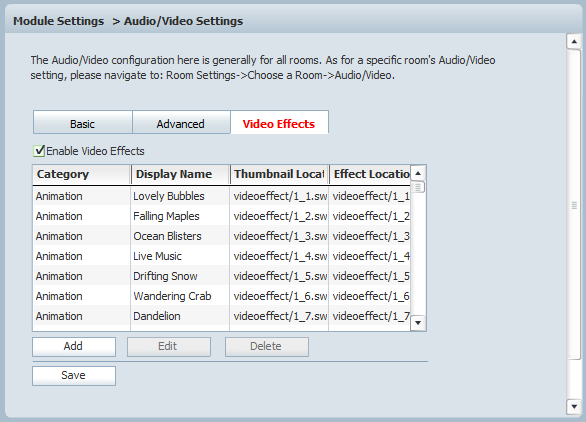Select the Video Effects tab
The height and width of the screenshot is (422, 586).
(x=280, y=122)
